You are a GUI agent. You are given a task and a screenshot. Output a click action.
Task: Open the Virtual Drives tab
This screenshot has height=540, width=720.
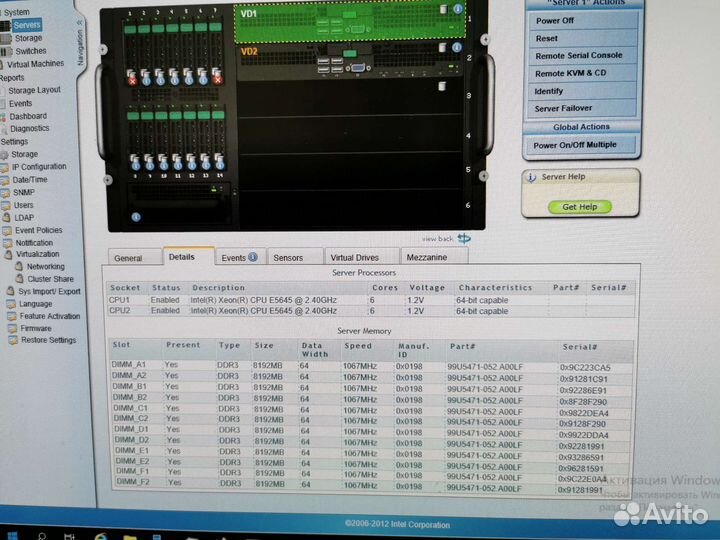(354, 258)
